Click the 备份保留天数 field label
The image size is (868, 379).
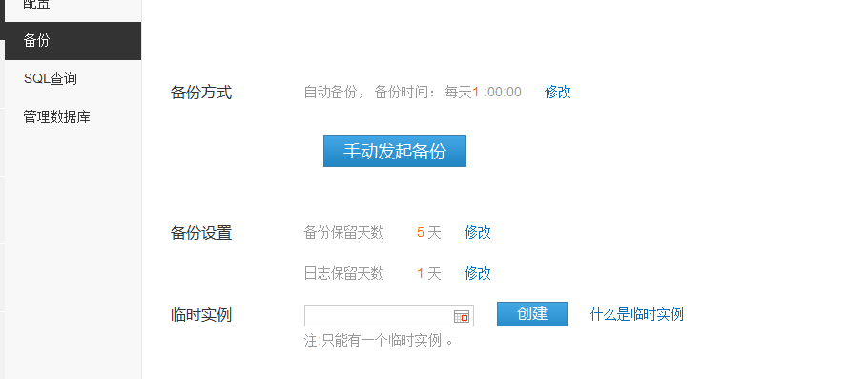[343, 232]
